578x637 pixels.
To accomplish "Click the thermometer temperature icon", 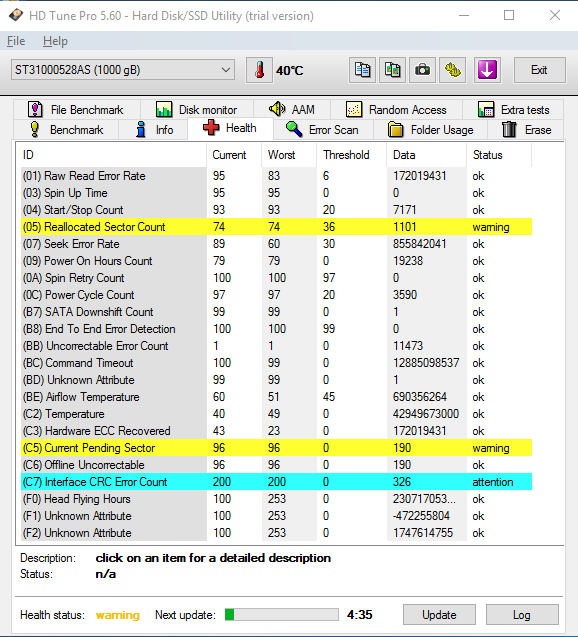I will (x=259, y=70).
